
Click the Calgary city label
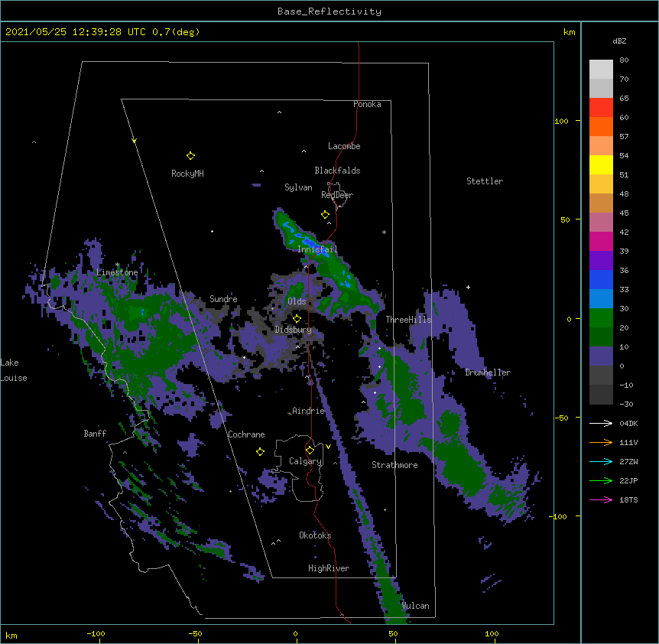(305, 461)
